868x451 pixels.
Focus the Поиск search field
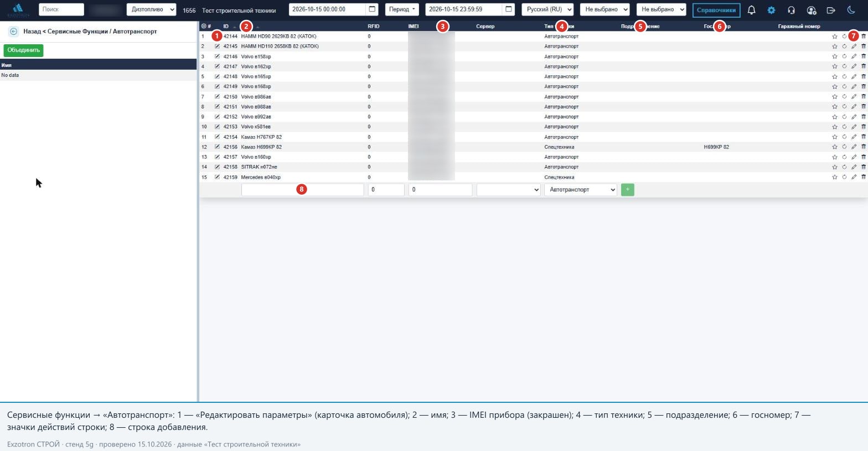pos(61,9)
